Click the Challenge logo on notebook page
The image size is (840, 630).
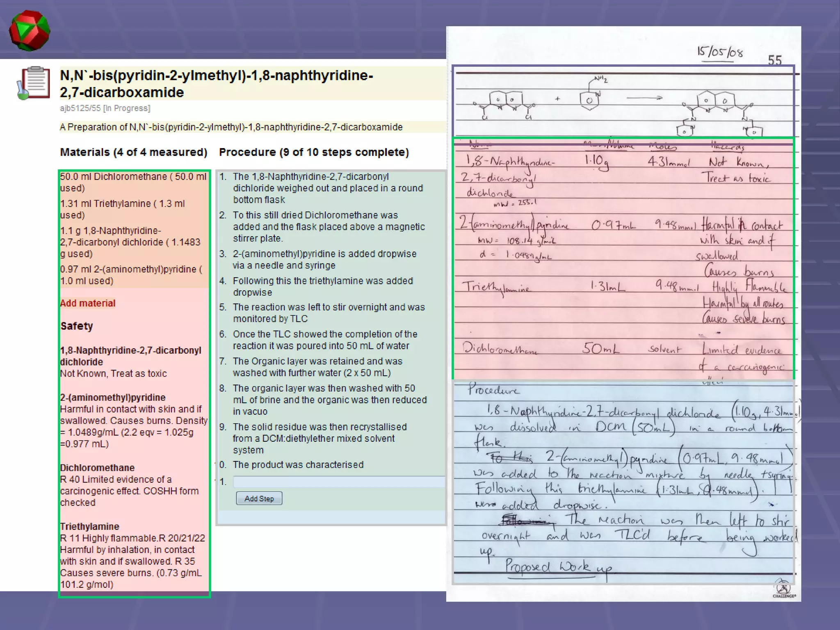[x=784, y=589]
